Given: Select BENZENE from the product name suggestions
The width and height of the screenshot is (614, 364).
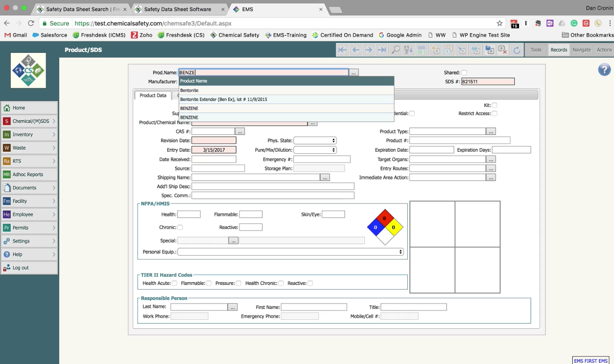Looking at the screenshot, I should point(189,108).
